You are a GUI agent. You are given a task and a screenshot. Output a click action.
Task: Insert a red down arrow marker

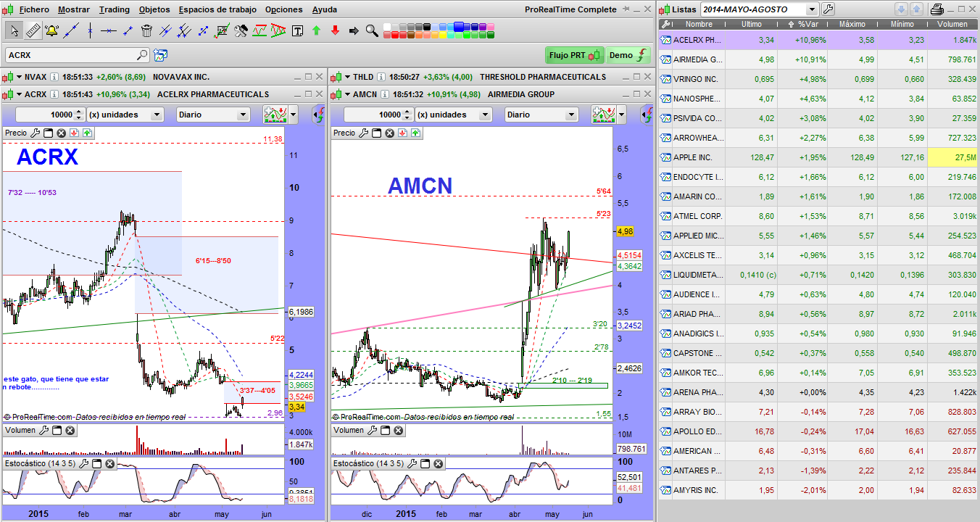pos(335,31)
